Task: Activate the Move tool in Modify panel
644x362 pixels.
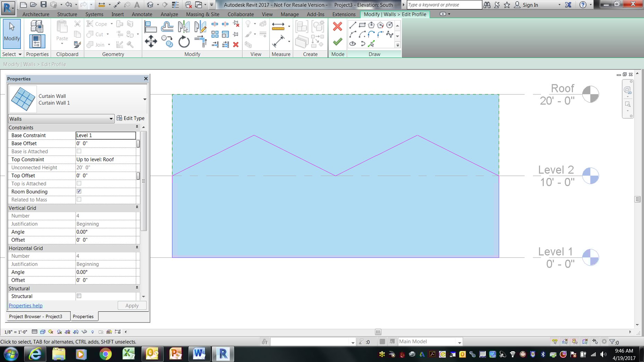Action: pos(151,41)
